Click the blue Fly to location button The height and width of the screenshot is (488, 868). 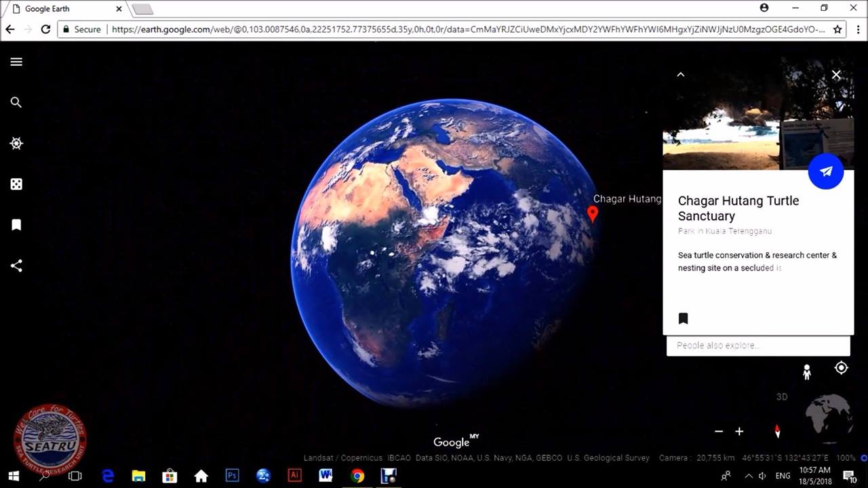(x=826, y=171)
